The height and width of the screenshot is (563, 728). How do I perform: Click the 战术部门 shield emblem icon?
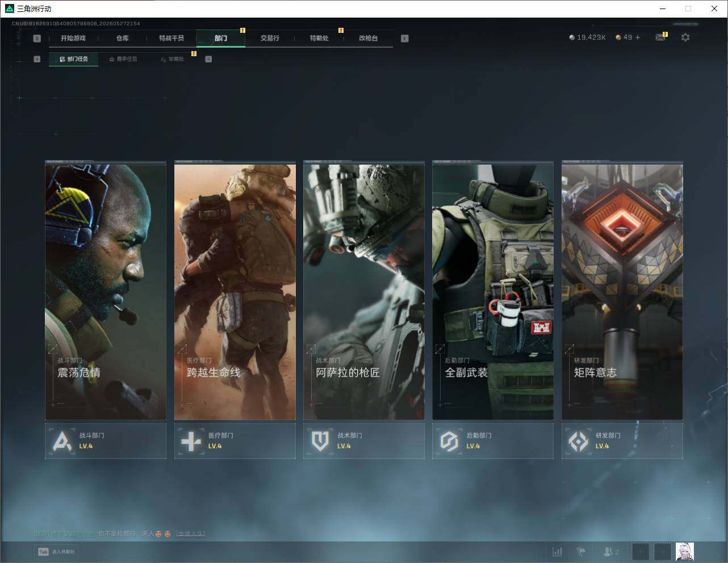(x=320, y=441)
